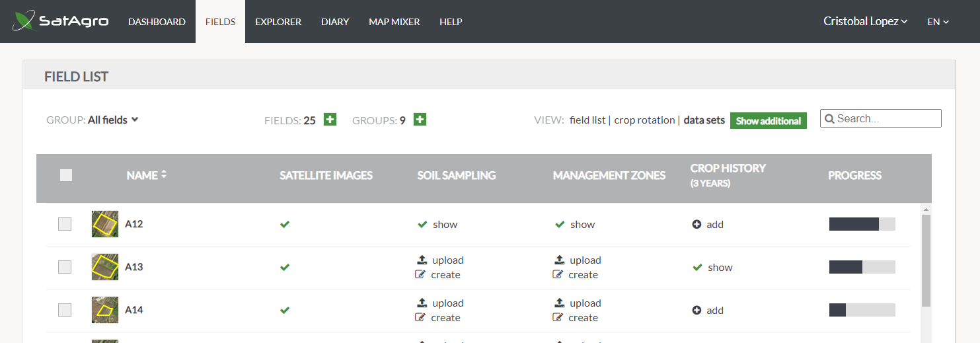Click A12 soil sampling checkmark icon
This screenshot has width=980, height=343.
(422, 225)
